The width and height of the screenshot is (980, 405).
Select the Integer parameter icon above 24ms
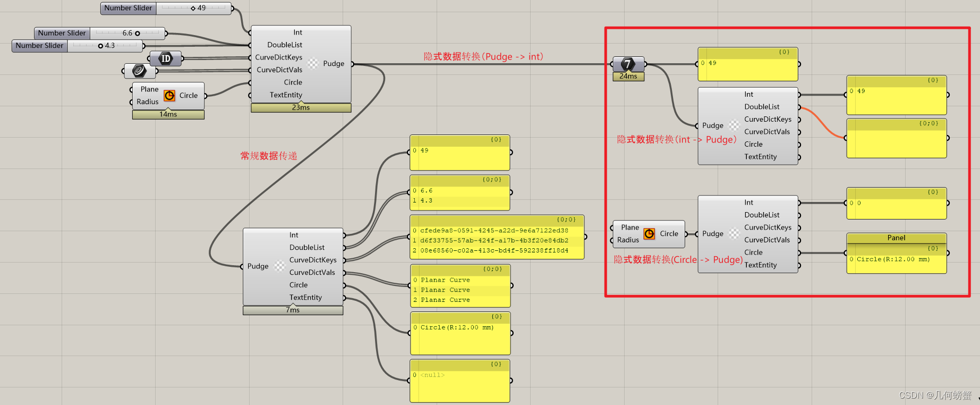[628, 64]
